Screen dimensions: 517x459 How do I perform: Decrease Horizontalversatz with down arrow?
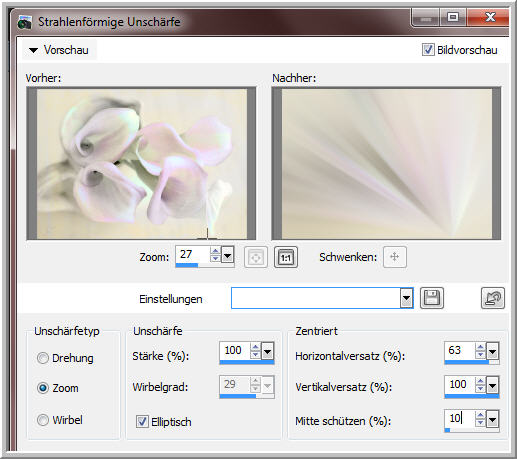pyautogui.click(x=480, y=354)
